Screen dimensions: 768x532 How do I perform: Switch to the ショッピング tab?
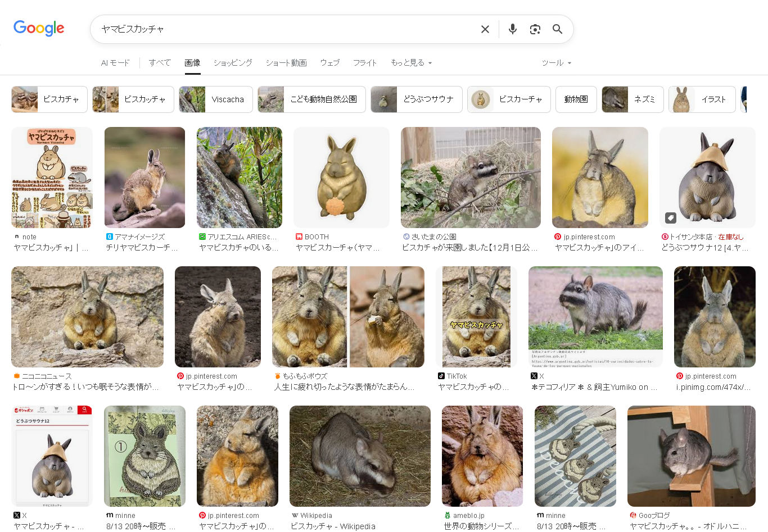click(x=233, y=63)
